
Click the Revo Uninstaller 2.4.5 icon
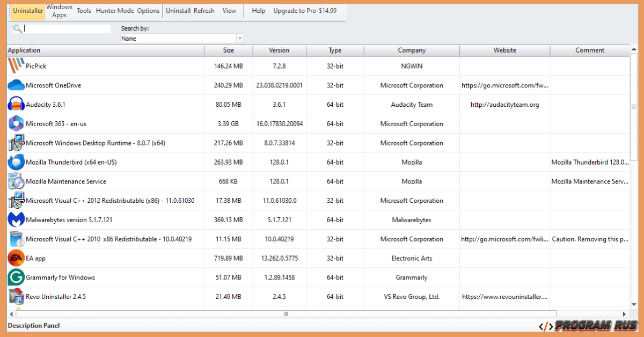click(x=16, y=296)
